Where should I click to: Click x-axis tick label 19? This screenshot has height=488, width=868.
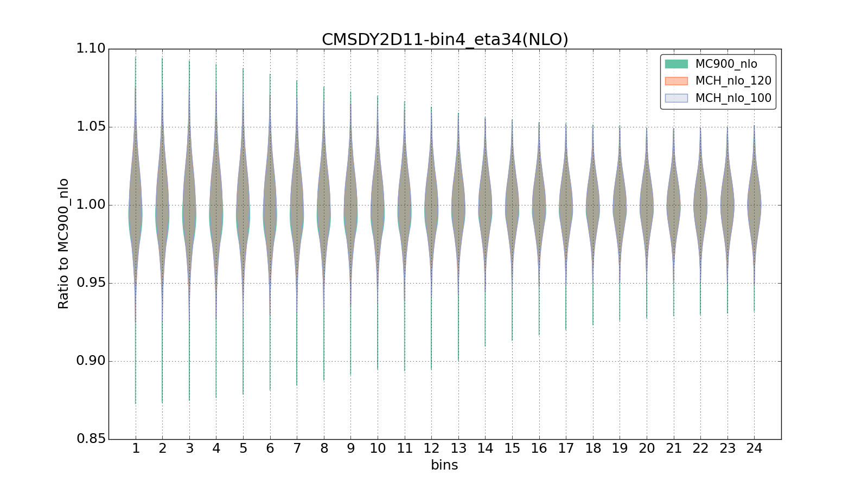[620, 448]
